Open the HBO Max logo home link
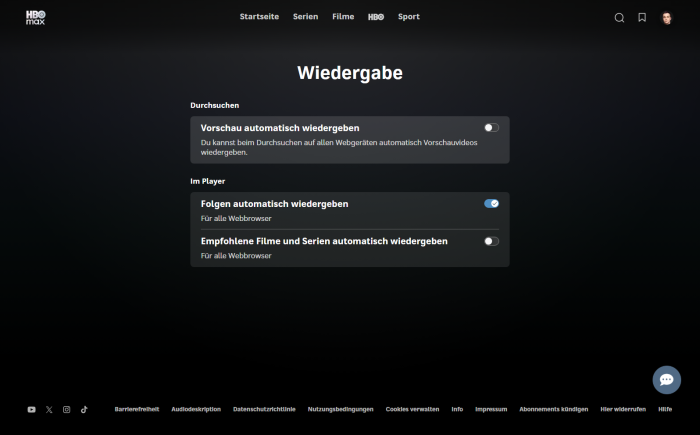The width and height of the screenshot is (700, 435). 35,17
